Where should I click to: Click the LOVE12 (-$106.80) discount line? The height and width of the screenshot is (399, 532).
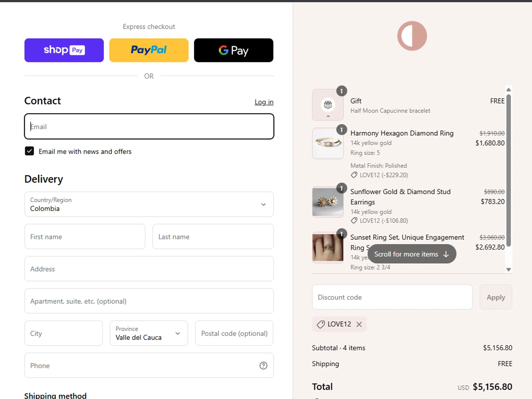379,221
